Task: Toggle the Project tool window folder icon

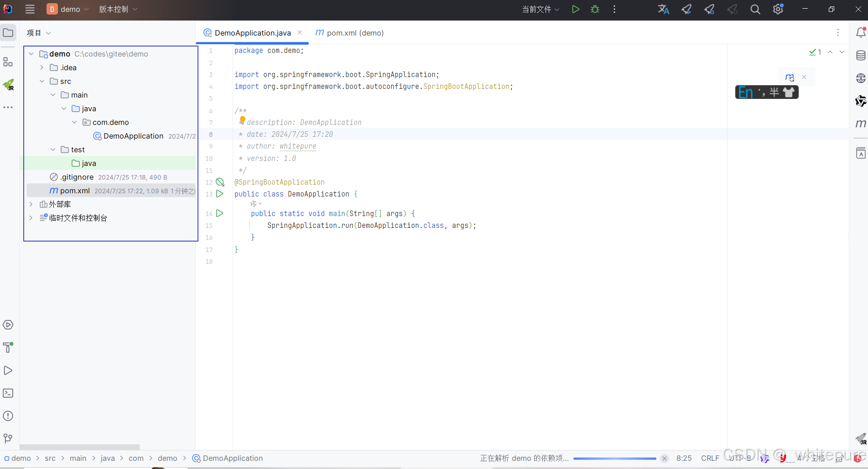Action: tap(8, 33)
